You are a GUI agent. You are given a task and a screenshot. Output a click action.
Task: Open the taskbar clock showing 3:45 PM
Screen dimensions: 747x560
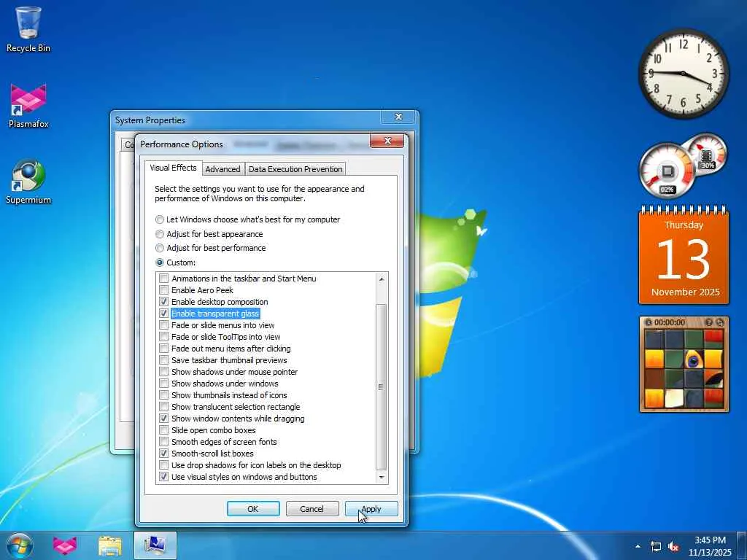tap(710, 545)
